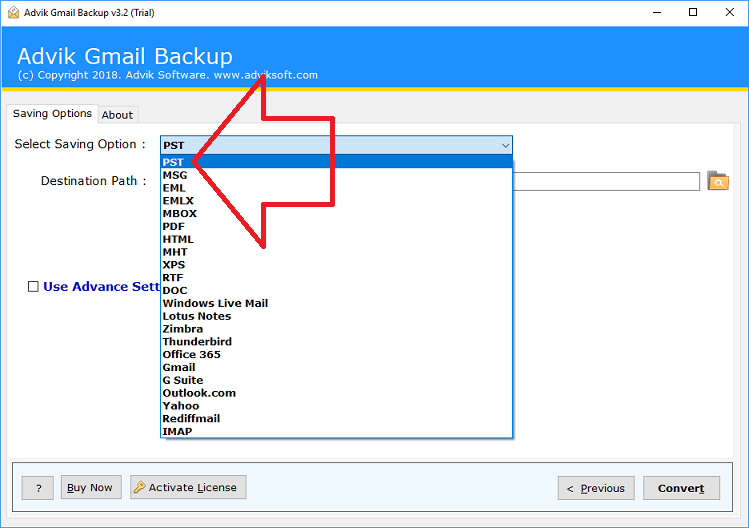Screen dimensions: 749x528
Task: Go back with the Previous button
Action: click(x=596, y=488)
